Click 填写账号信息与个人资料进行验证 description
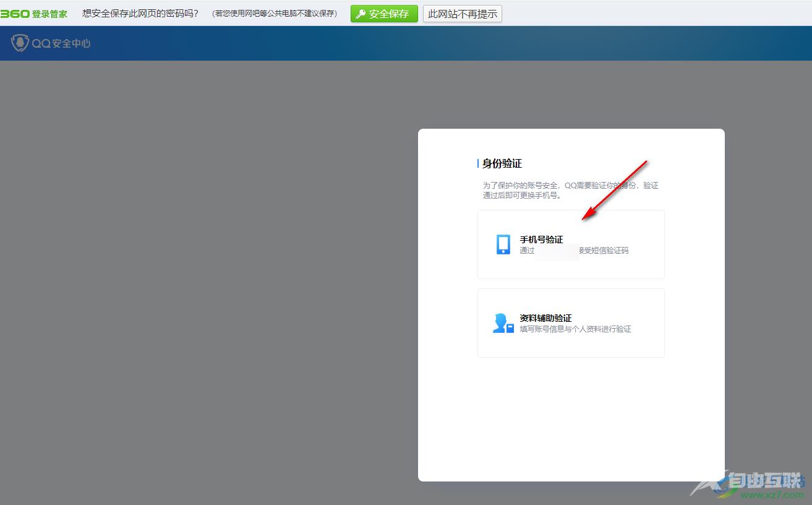Screen dimensions: 812x505 575,329
